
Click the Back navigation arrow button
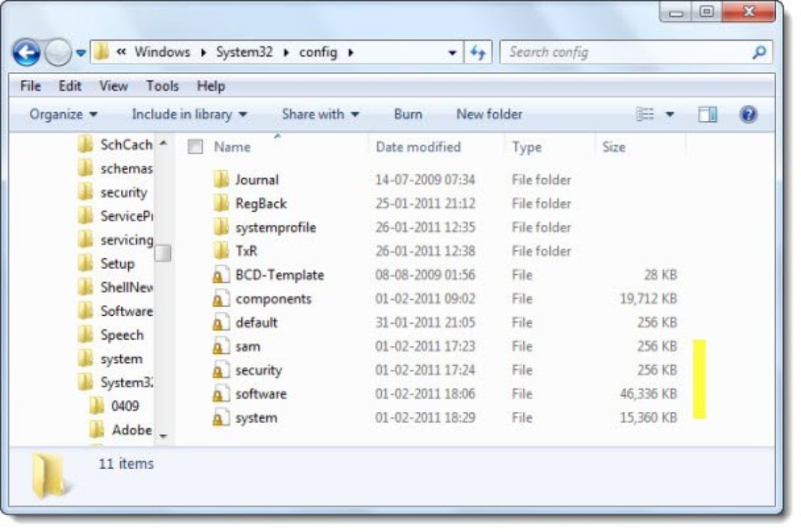coord(26,53)
